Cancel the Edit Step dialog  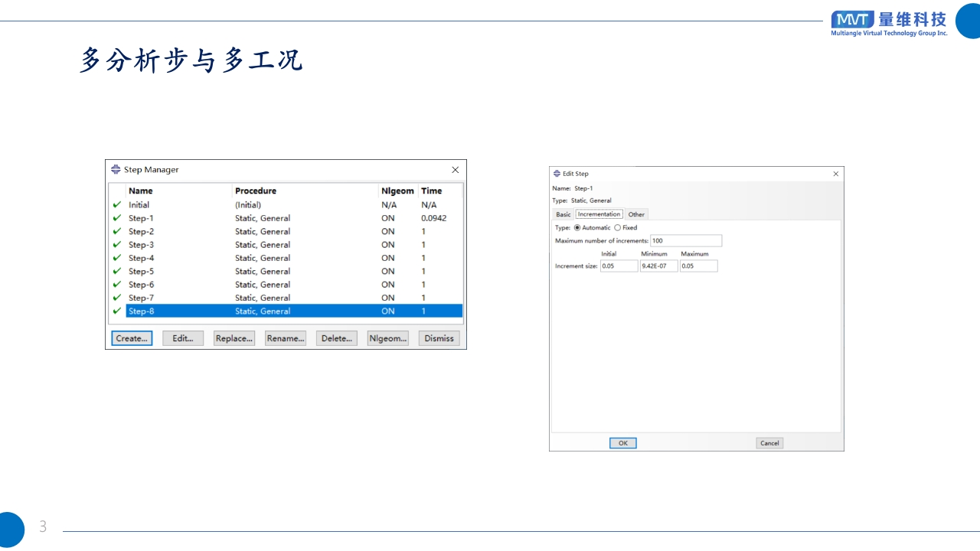coord(769,443)
